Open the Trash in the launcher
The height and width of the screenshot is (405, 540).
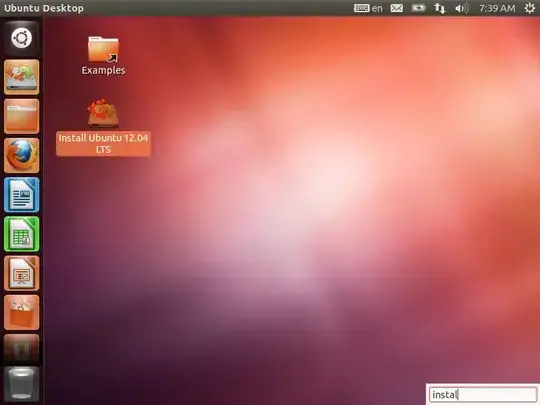[21, 385]
